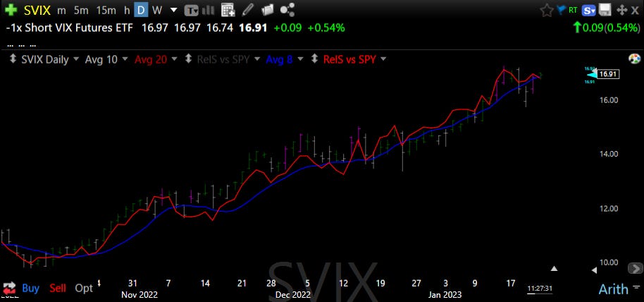This screenshot has width=644, height=302.
Task: Click the green 0.09(0.54%) change at top right
Action: tap(606, 28)
